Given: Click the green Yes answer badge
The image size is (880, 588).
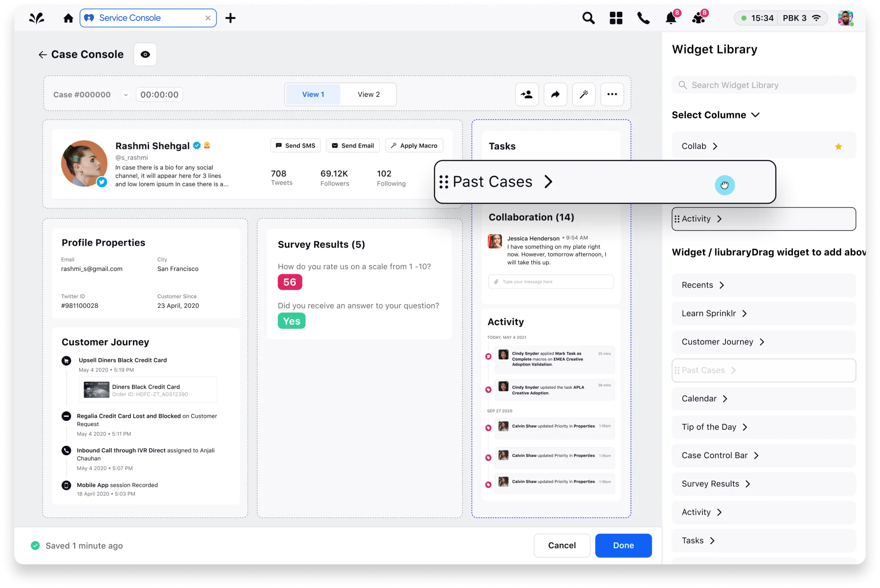Looking at the screenshot, I should (x=292, y=321).
